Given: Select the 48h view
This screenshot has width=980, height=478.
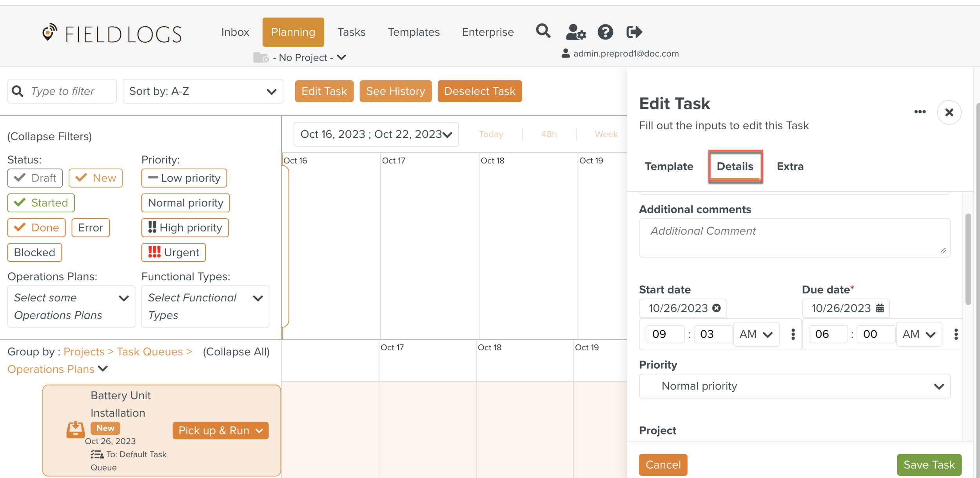Looking at the screenshot, I should point(549,134).
